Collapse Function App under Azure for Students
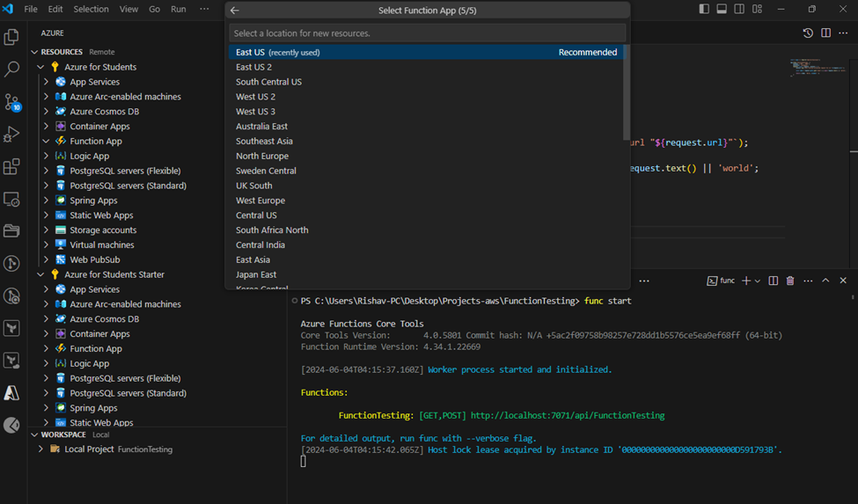Viewport: 858px width, 504px height. [x=46, y=141]
